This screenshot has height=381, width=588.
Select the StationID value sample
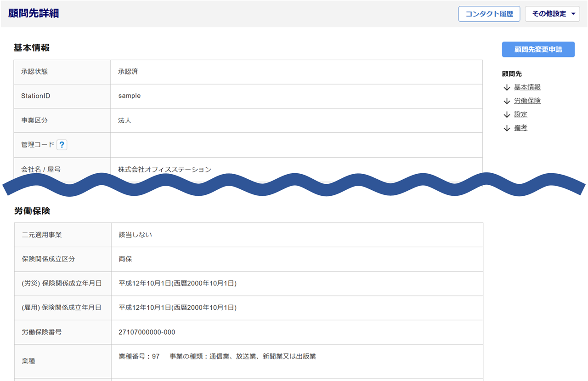pyautogui.click(x=130, y=96)
